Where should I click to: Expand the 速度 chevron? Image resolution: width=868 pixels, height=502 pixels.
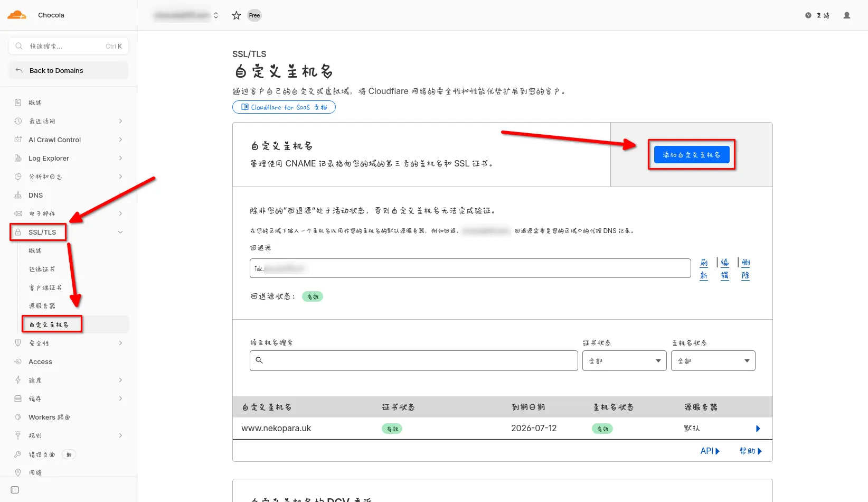[x=120, y=380]
